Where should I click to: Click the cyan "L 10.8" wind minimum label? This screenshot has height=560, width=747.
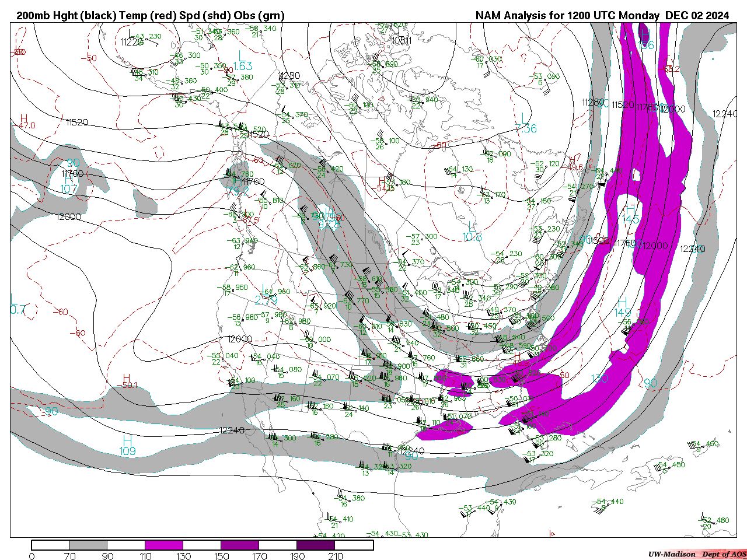pyautogui.click(x=472, y=231)
